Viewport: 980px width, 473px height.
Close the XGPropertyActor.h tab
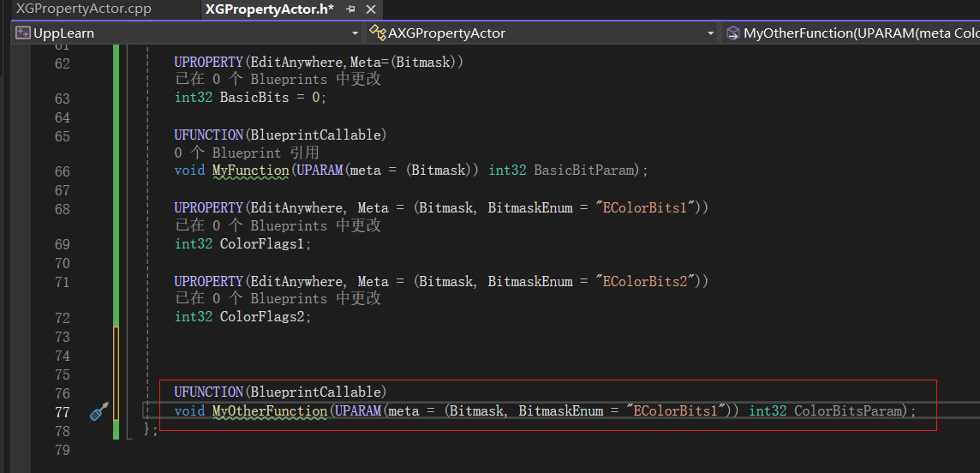[x=371, y=9]
